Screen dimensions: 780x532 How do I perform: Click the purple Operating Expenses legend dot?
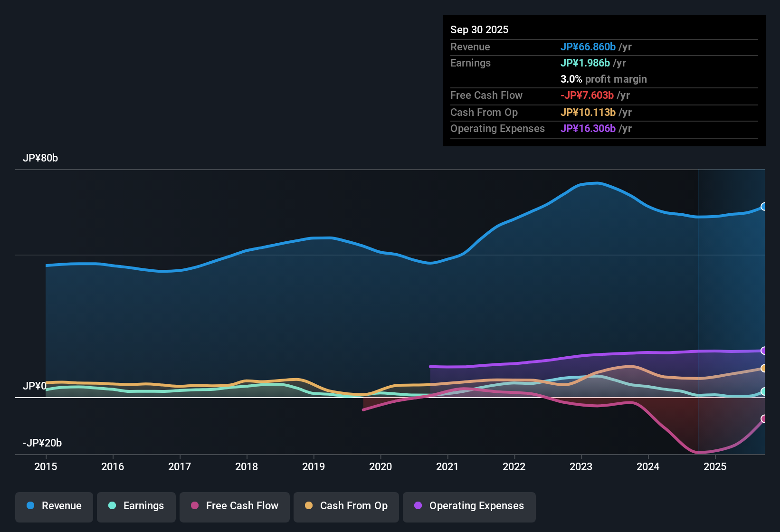(418, 506)
